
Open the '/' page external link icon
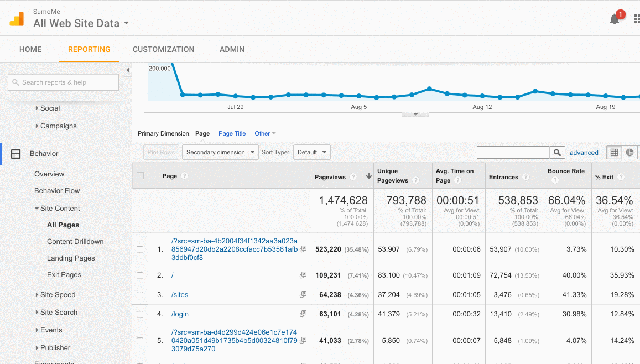click(x=303, y=275)
